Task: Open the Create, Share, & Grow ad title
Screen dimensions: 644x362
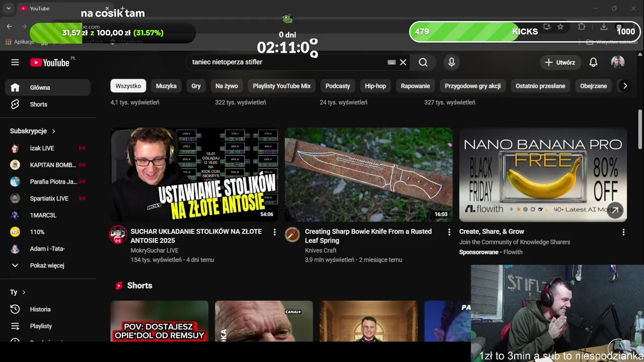Action: [x=492, y=232]
